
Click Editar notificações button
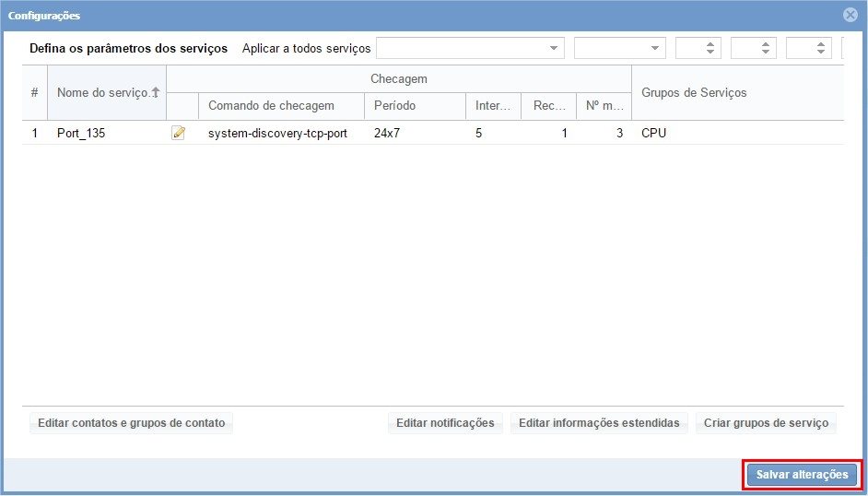pos(445,423)
